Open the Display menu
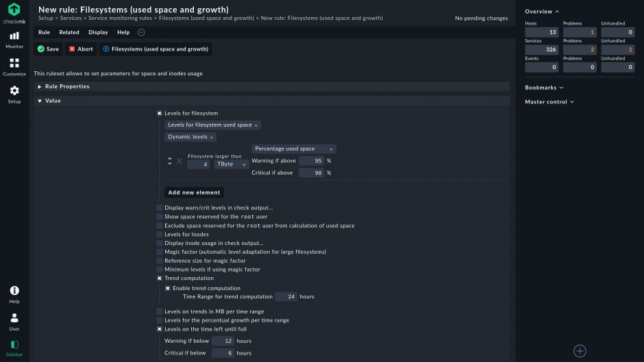Viewport: 644px width, 362px height. pyautogui.click(x=98, y=32)
